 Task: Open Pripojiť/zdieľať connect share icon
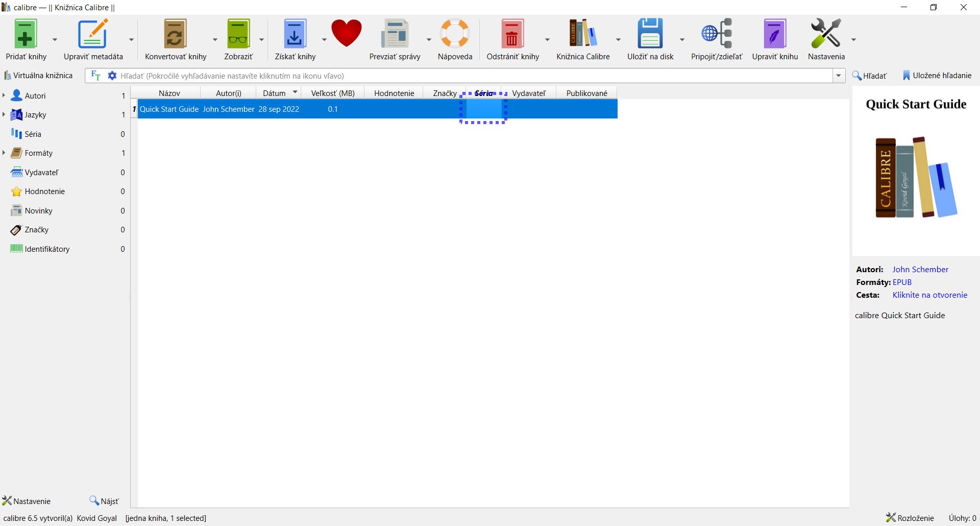tap(717, 33)
